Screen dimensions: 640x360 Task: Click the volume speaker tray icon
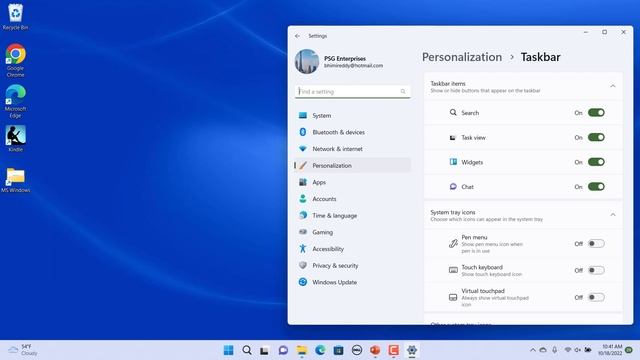coord(578,350)
